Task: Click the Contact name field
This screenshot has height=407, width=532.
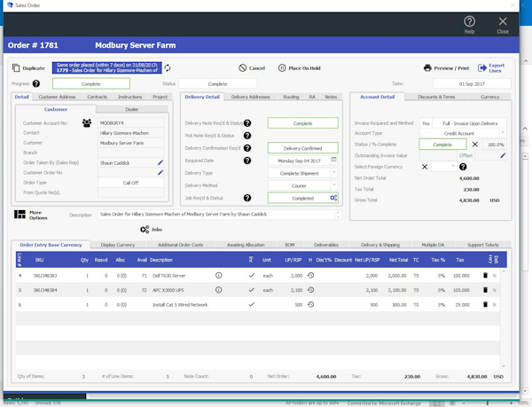Action: pos(130,133)
